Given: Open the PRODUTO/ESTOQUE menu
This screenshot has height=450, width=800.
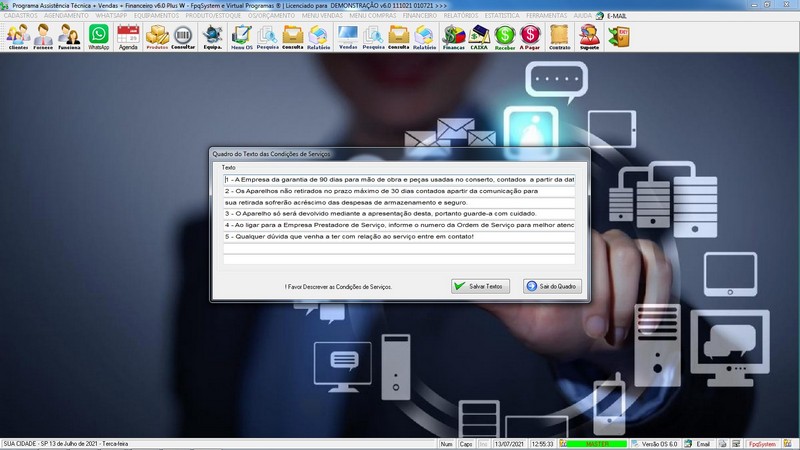Looking at the screenshot, I should point(213,16).
